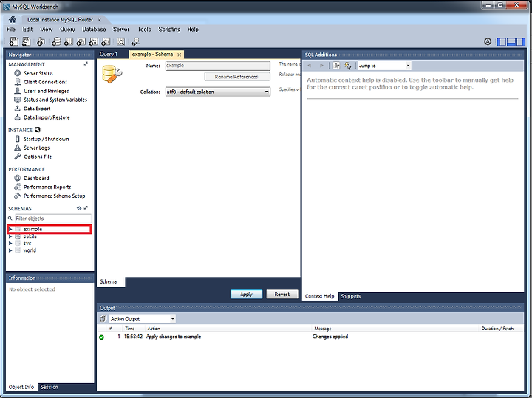The height and width of the screenshot is (398, 532).
Task: Expand the sys schema
Action: tap(10, 244)
